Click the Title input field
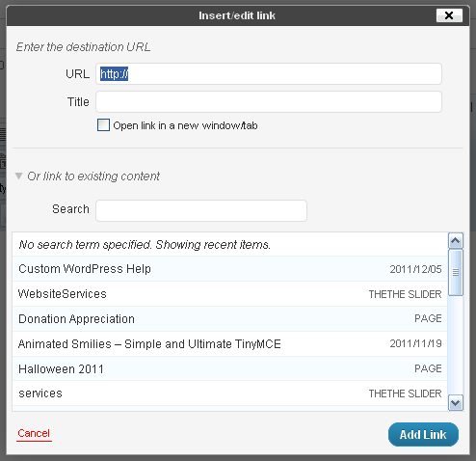The width and height of the screenshot is (476, 461). 269,102
